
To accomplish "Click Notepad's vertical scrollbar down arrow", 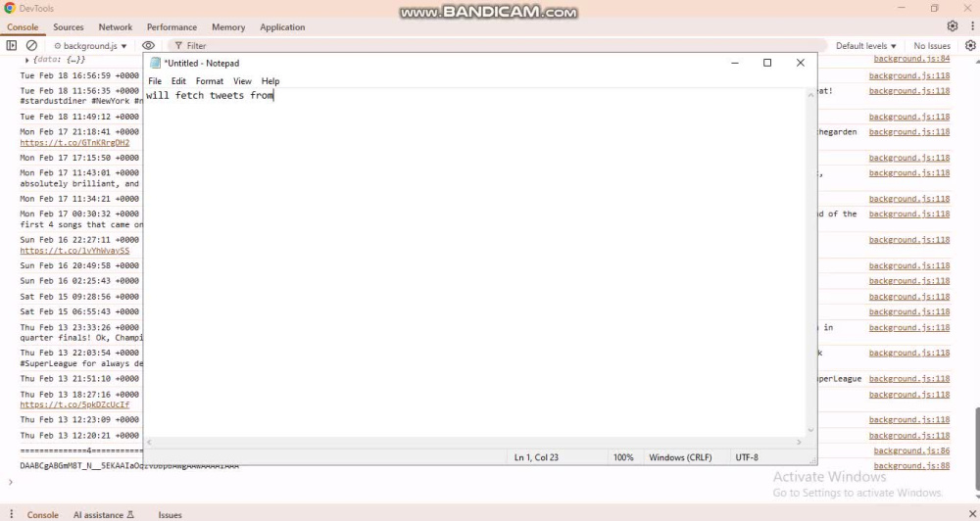I will pyautogui.click(x=810, y=430).
